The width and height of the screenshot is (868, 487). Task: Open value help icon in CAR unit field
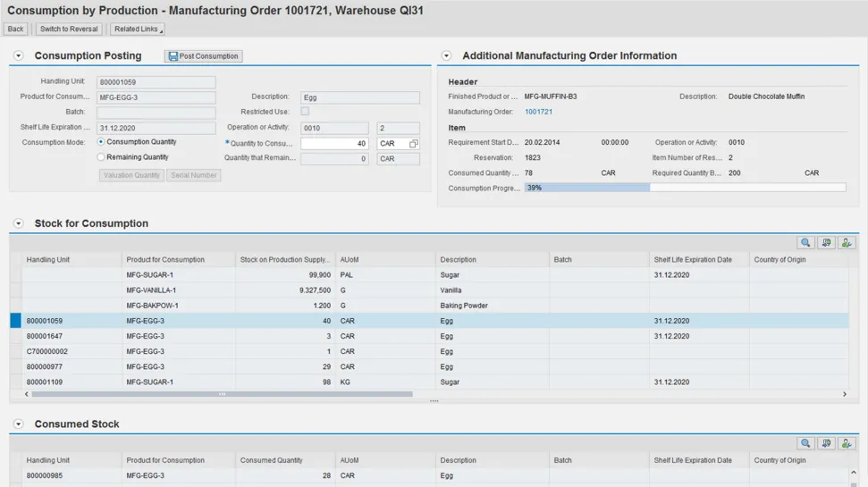(413, 144)
